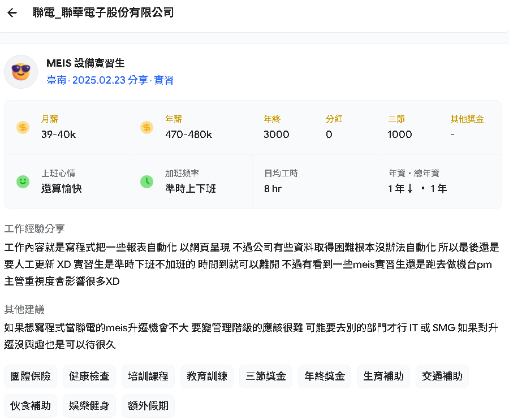Click the 其他獎金 label
The width and height of the screenshot is (509, 420).
467,119
